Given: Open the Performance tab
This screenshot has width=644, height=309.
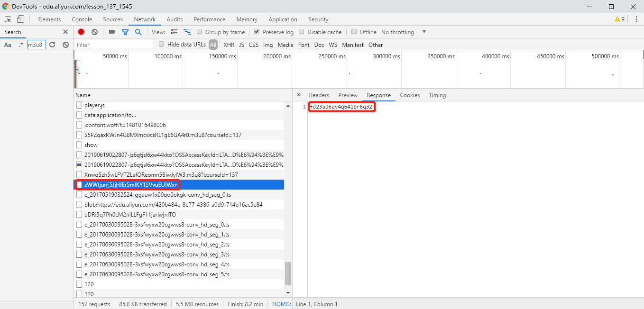Looking at the screenshot, I should [210, 19].
